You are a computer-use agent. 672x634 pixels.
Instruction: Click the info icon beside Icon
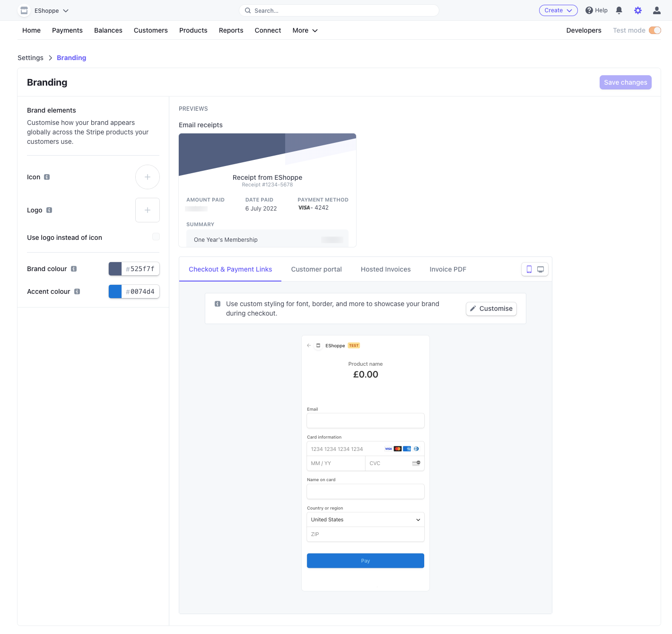[47, 177]
